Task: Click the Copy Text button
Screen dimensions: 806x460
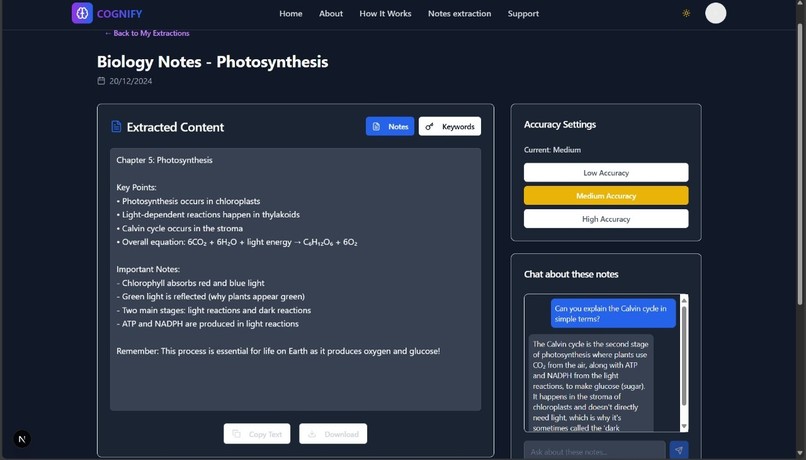Action: [257, 434]
